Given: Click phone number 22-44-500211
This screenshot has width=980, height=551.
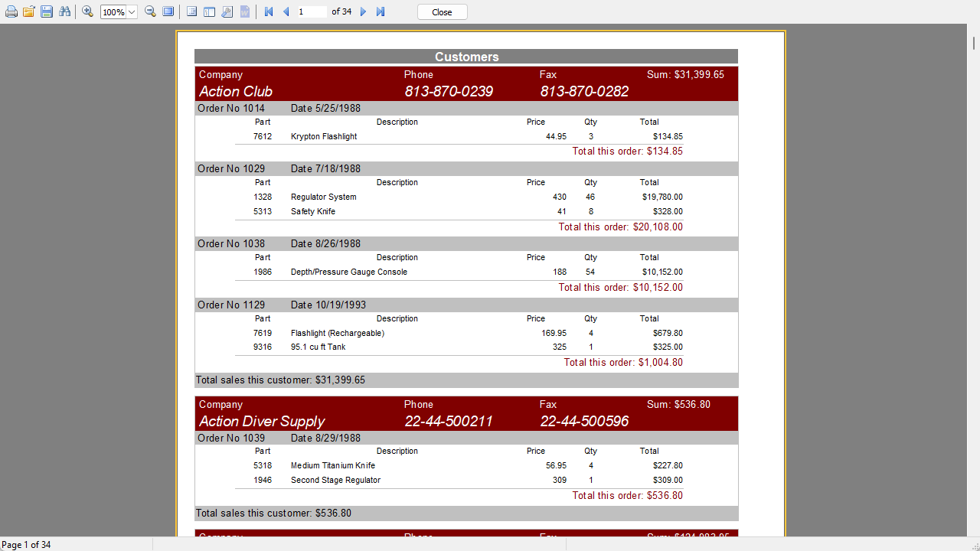Looking at the screenshot, I should click(449, 421).
